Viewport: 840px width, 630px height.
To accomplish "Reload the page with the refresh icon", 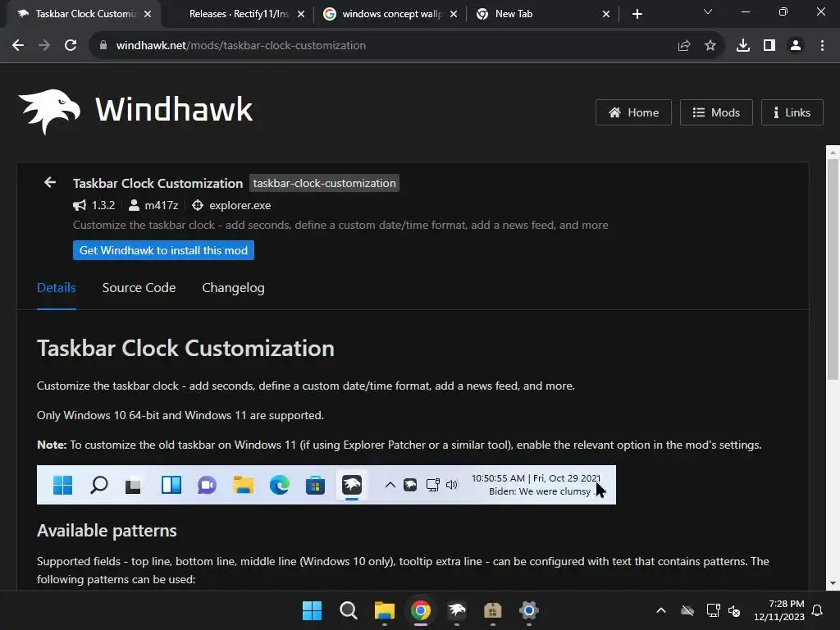I will click(x=71, y=46).
